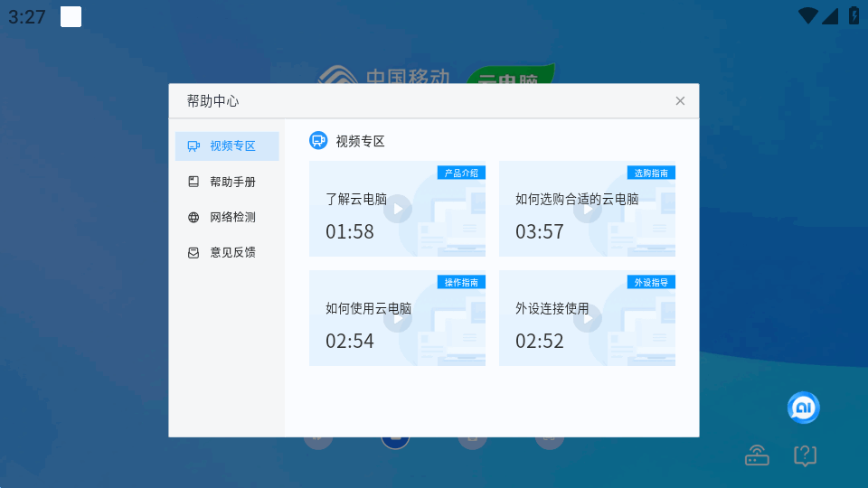Click the 如何选购合适的云电脑 title text
Viewport: 868px width, 488px height.
click(577, 199)
